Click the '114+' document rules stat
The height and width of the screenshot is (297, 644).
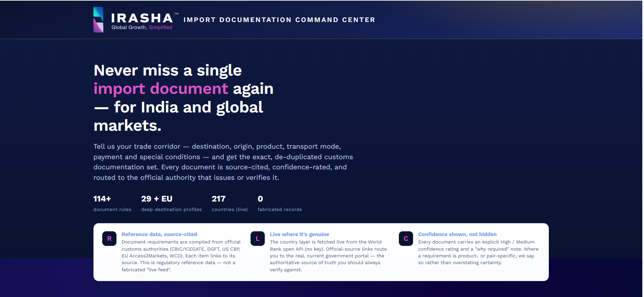(x=102, y=199)
